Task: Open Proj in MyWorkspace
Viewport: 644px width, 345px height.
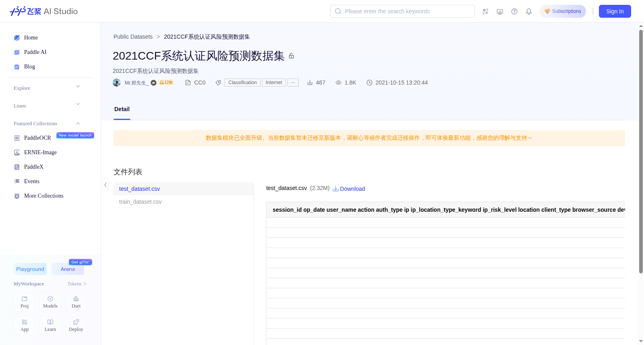Action: (25, 302)
